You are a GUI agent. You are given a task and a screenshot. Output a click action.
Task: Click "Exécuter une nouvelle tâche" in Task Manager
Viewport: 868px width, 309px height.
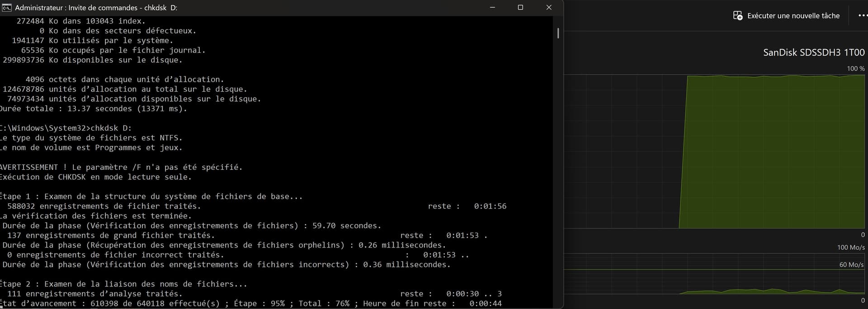pos(786,16)
